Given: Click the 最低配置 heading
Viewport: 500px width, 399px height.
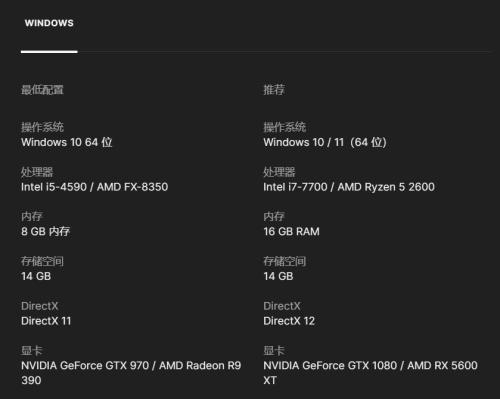Looking at the screenshot, I should 42,89.
